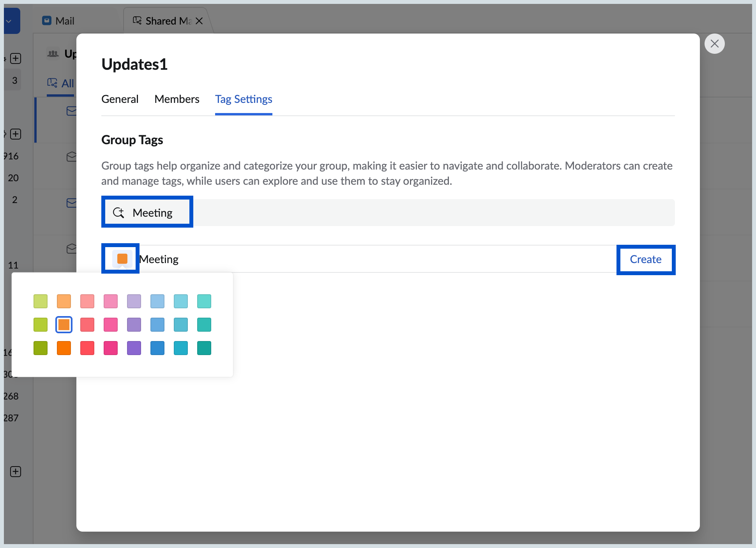Open the orange tag color chip beside Meeting
Viewport: 756px width, 548px height.
tap(122, 259)
